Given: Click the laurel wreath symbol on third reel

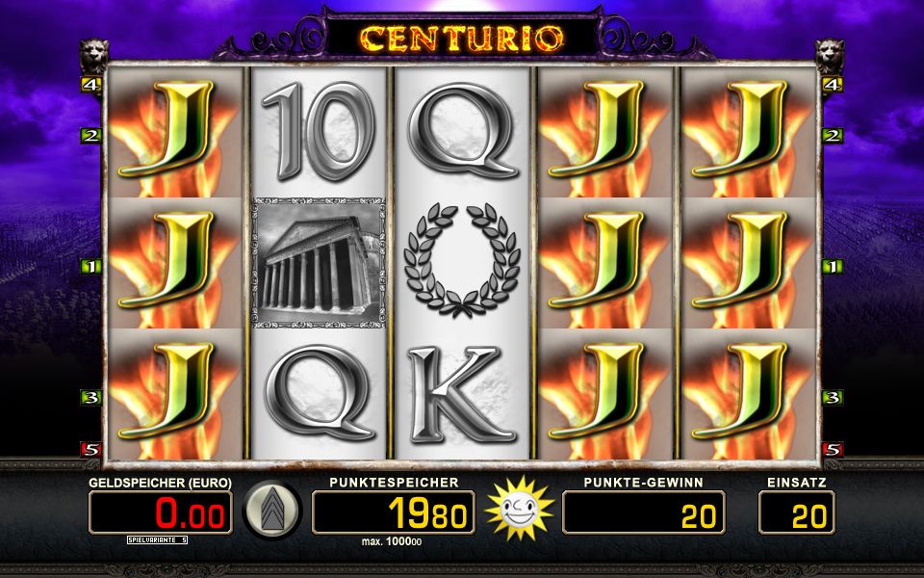Looking at the screenshot, I should [462, 260].
